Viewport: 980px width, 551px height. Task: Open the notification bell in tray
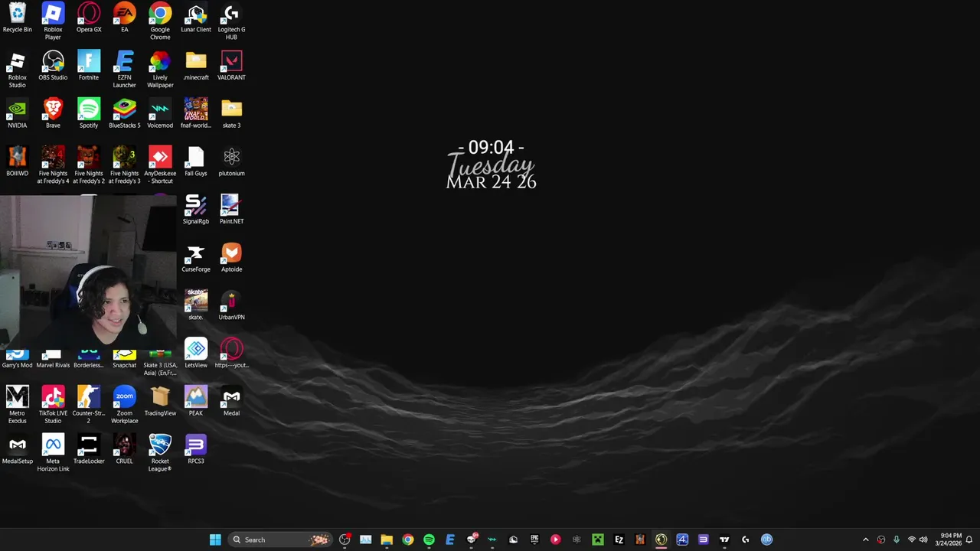coord(969,540)
